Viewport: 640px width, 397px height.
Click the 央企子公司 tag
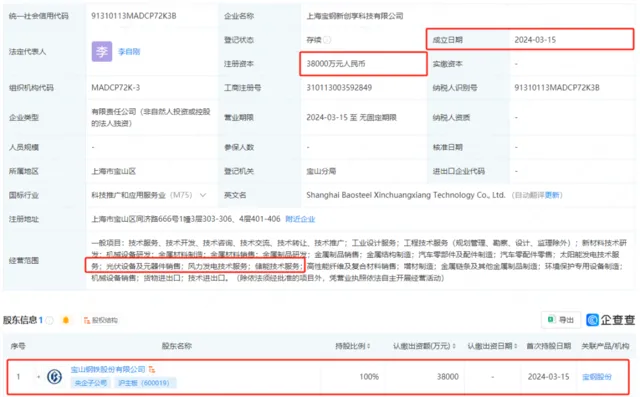91,383
